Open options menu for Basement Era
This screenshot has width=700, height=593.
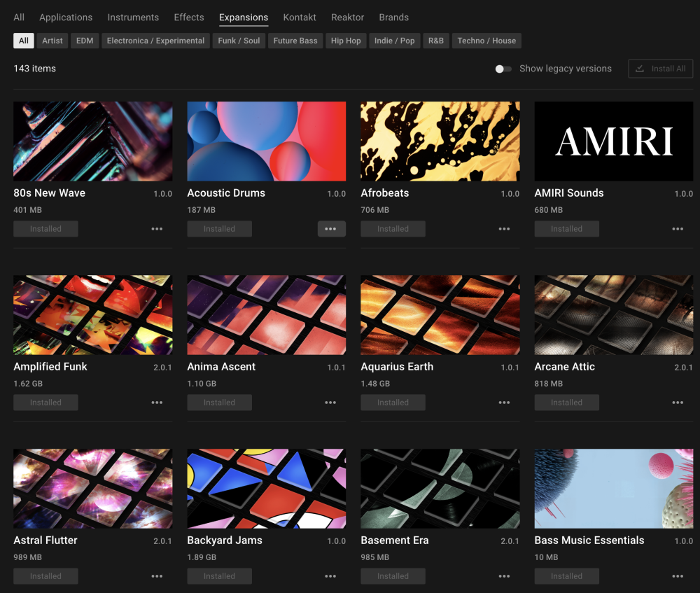(504, 576)
